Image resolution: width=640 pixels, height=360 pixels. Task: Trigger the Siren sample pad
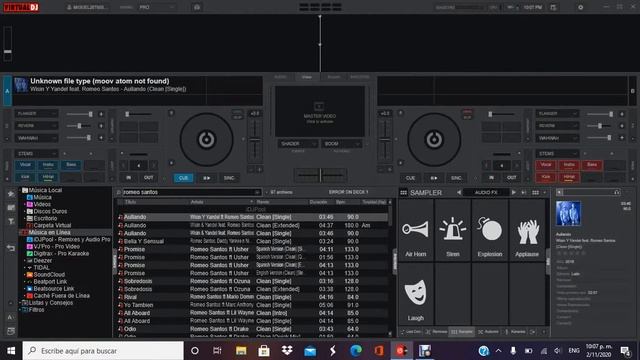[x=453, y=231]
